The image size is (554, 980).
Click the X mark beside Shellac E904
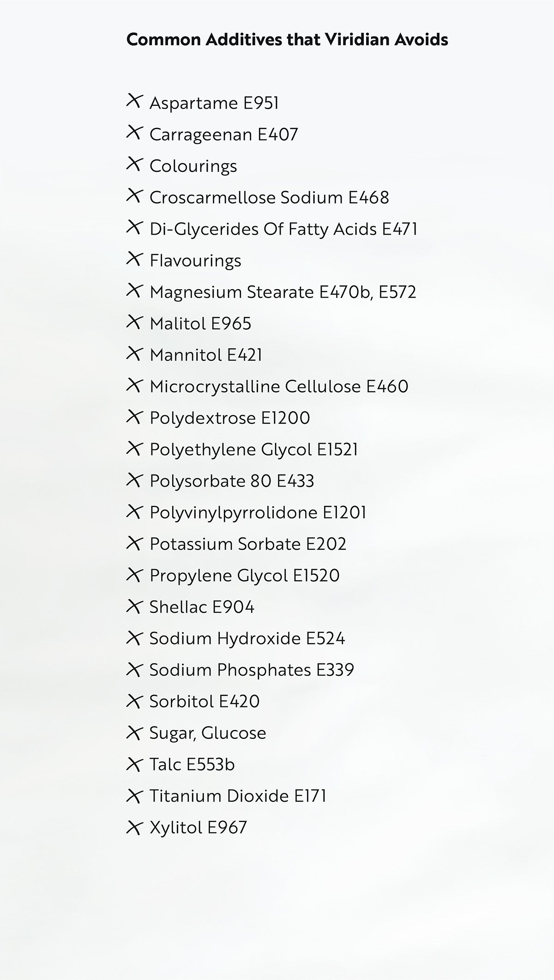pos(133,605)
